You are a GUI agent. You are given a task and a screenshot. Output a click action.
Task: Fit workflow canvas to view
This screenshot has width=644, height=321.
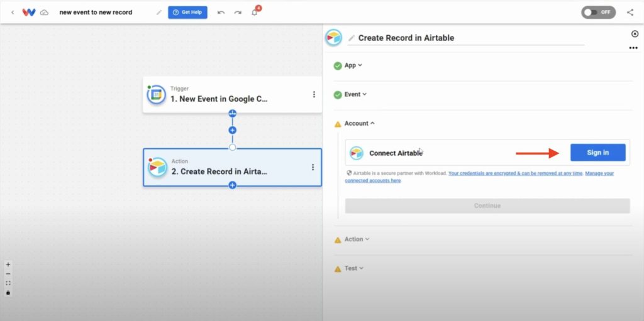pyautogui.click(x=8, y=283)
